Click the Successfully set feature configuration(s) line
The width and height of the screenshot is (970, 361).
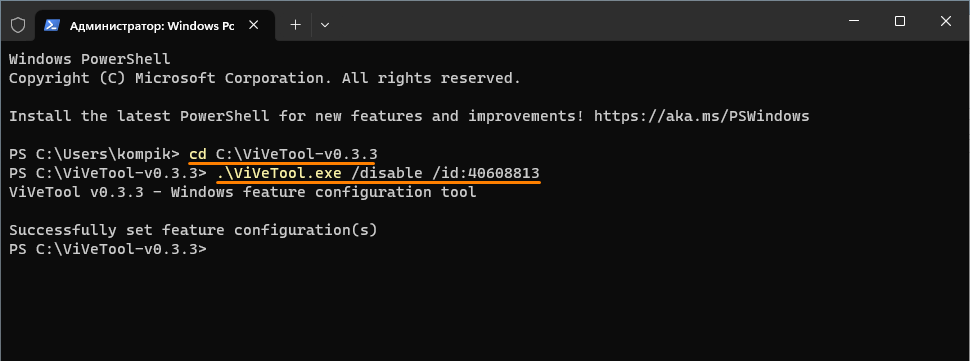(x=193, y=230)
